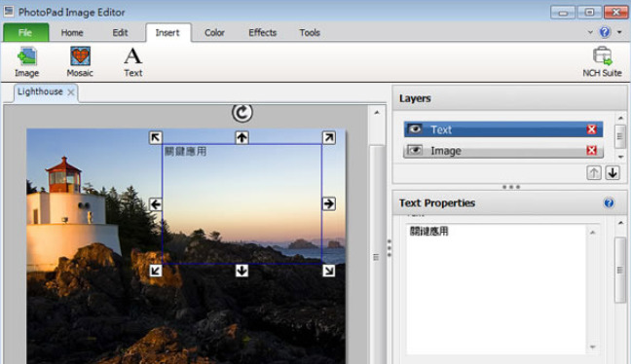Screen dimensions: 631x364
Task: Switch to the Home ribbon tab
Action: [72, 32]
